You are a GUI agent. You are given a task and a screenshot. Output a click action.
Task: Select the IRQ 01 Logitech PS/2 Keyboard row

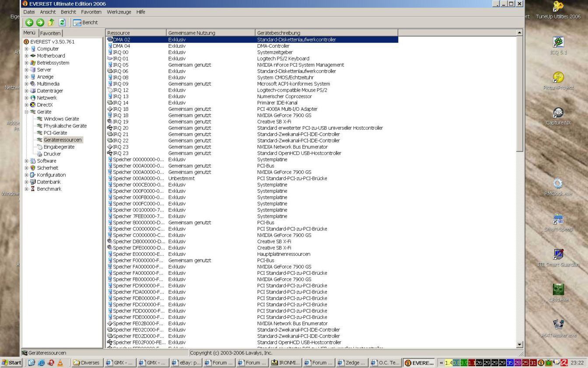click(252, 59)
